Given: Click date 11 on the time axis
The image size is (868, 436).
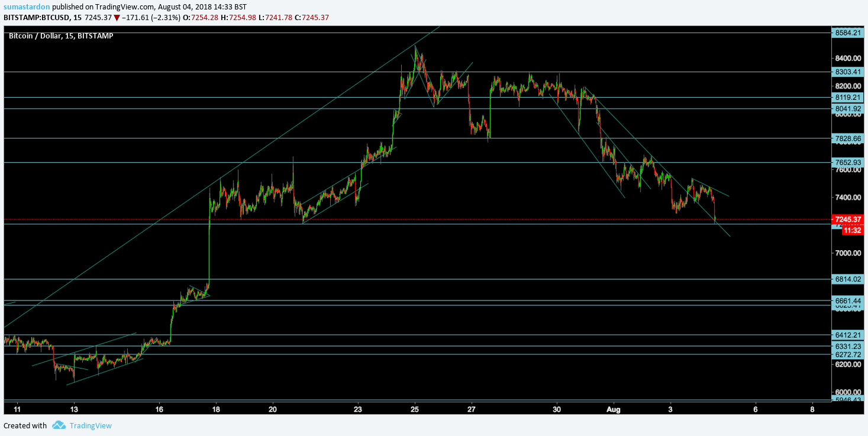Looking at the screenshot, I should 17,409.
